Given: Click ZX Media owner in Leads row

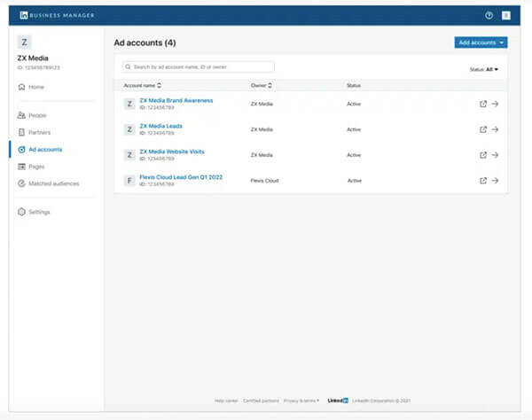Looking at the screenshot, I should coord(262,129).
